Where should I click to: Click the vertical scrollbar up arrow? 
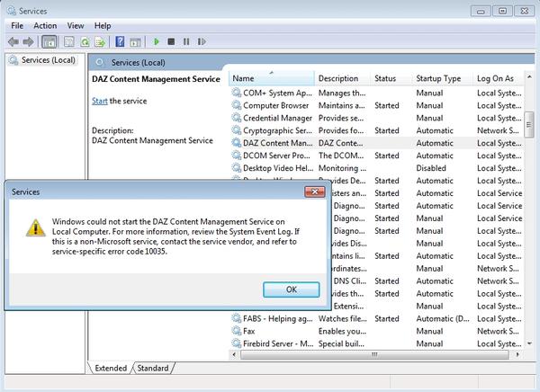coord(529,77)
